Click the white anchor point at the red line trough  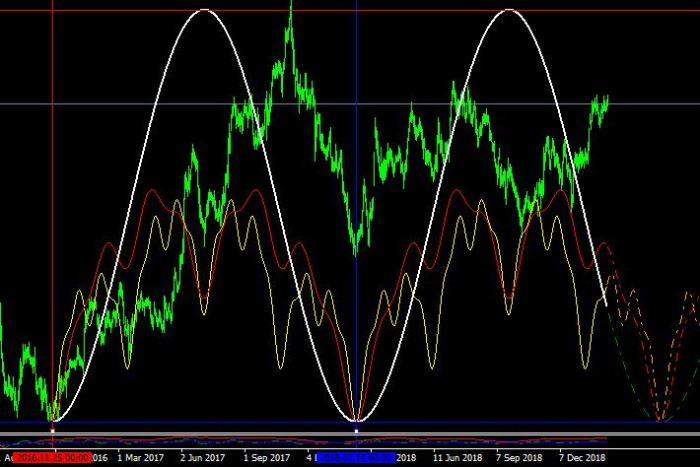52,430
